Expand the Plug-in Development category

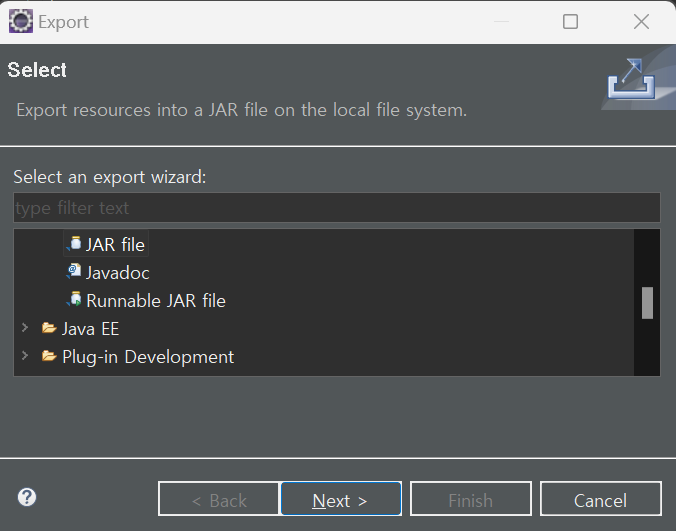tap(25, 356)
